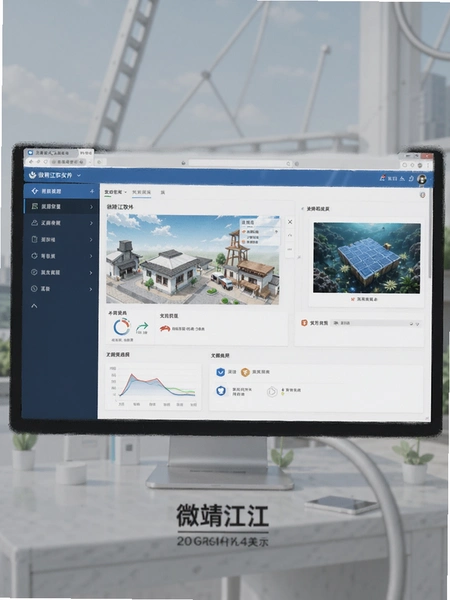450x600 pixels.
Task: Click the search icon in address bar
Action: pyautogui.click(x=289, y=164)
